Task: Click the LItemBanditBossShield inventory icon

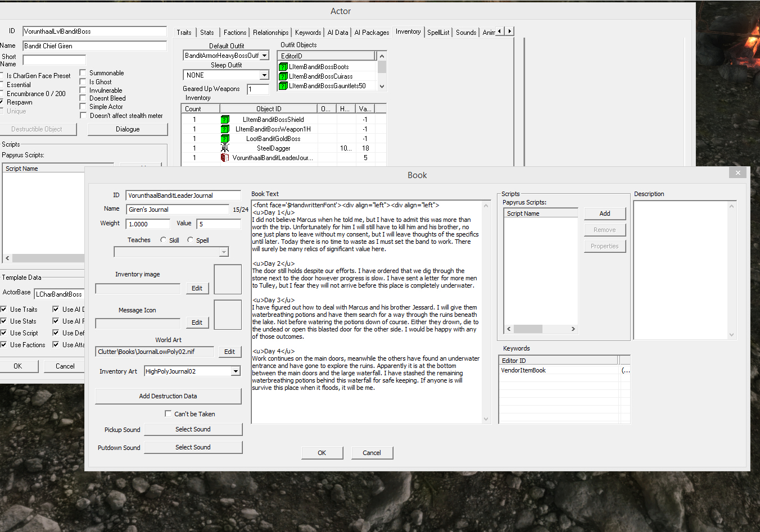Action: click(225, 120)
